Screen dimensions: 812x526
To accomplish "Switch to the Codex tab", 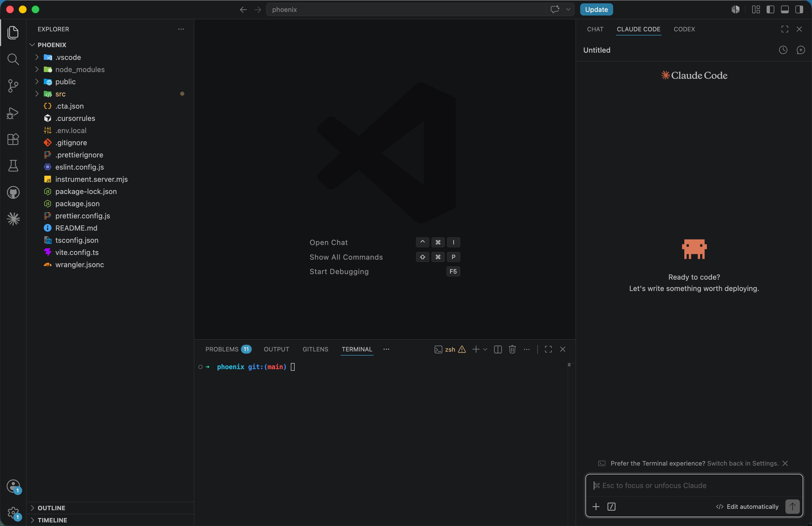I will point(684,29).
